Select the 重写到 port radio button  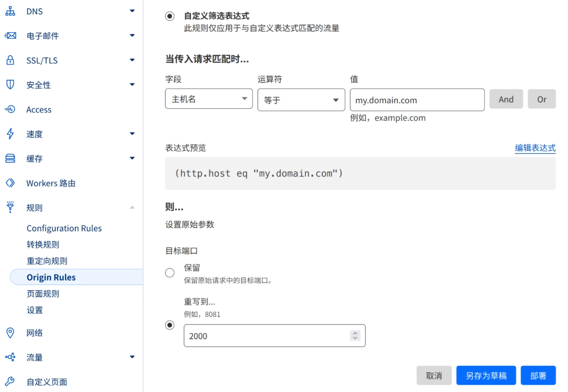[170, 325]
